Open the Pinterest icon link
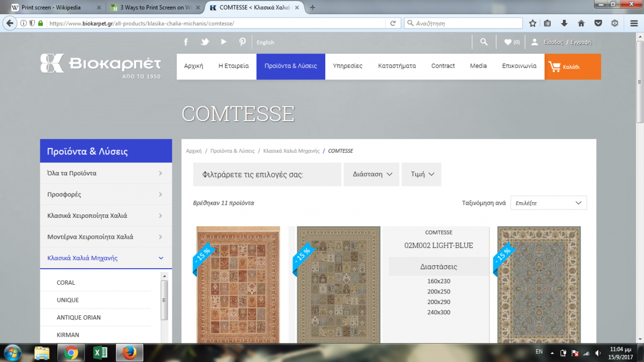The height and width of the screenshot is (362, 644). (243, 42)
